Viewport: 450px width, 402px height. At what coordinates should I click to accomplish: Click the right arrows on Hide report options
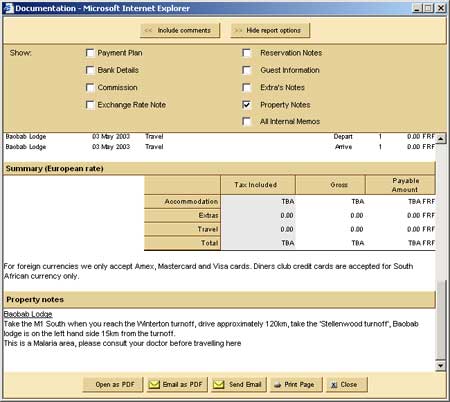point(238,30)
